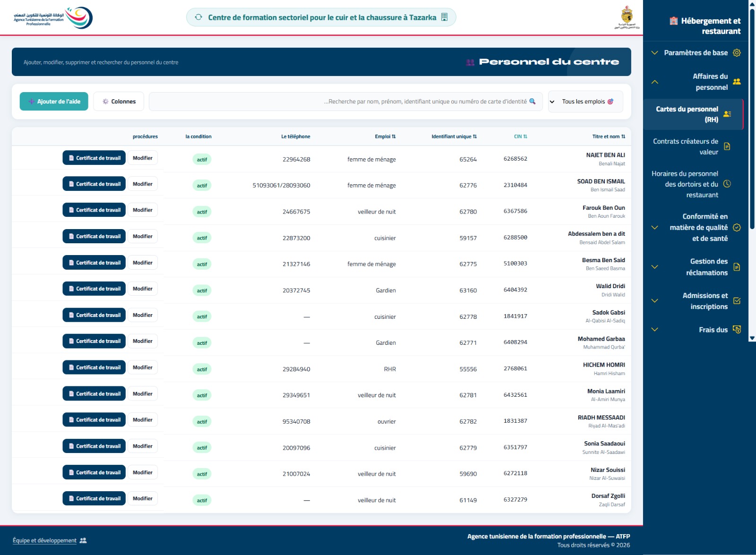This screenshot has width=756, height=555.
Task: Click Certificat de travail for Walid Dridi
Action: click(94, 289)
